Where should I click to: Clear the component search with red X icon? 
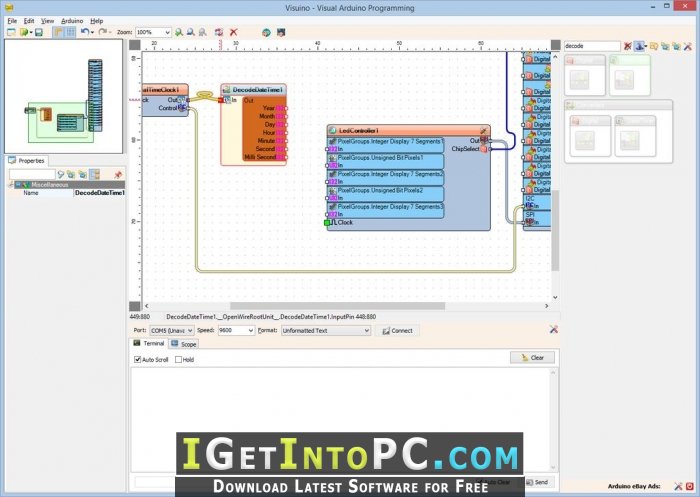(x=627, y=46)
